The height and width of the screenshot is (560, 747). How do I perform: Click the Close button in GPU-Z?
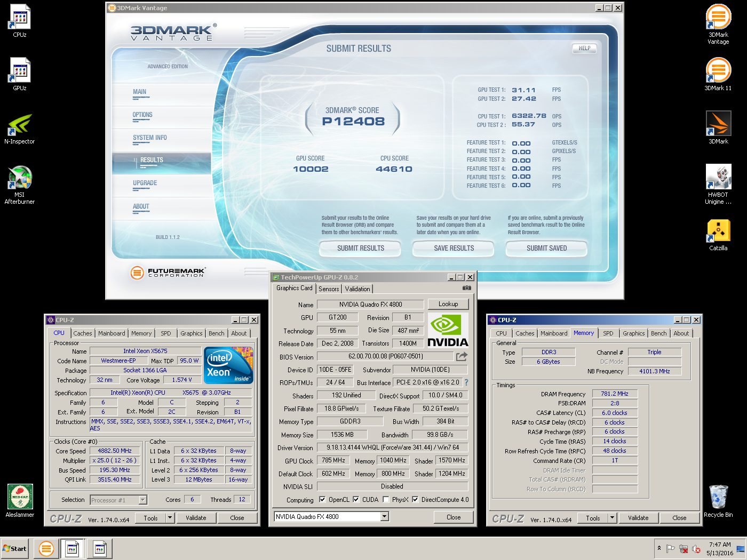tap(454, 517)
